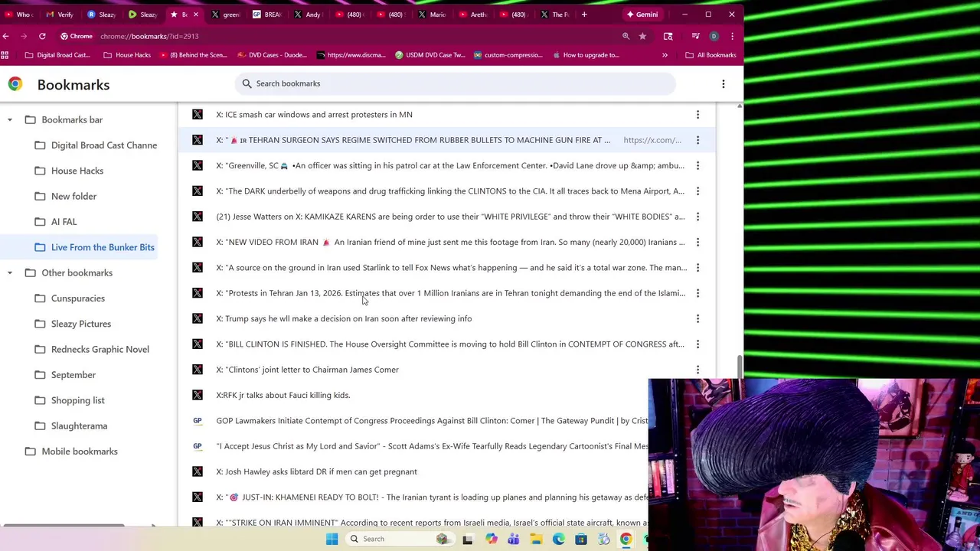Open more actions for ICE smash car windows bookmark
The image size is (980, 551).
[x=697, y=115]
